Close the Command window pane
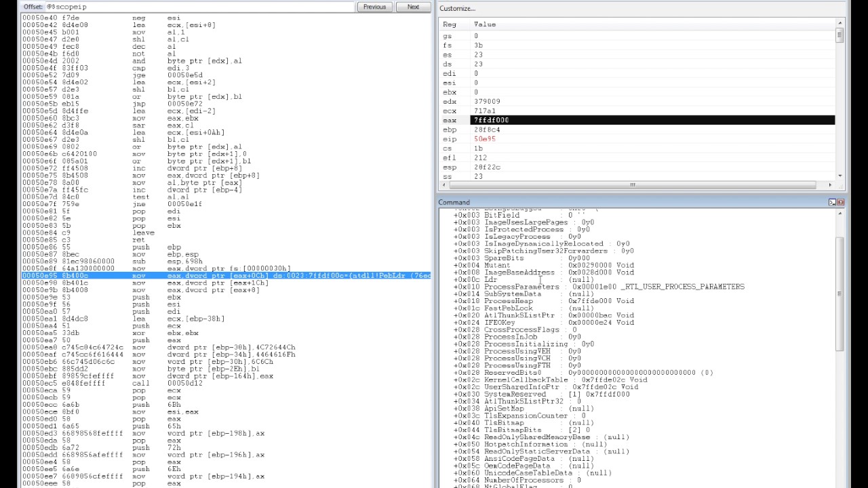 tap(840, 202)
